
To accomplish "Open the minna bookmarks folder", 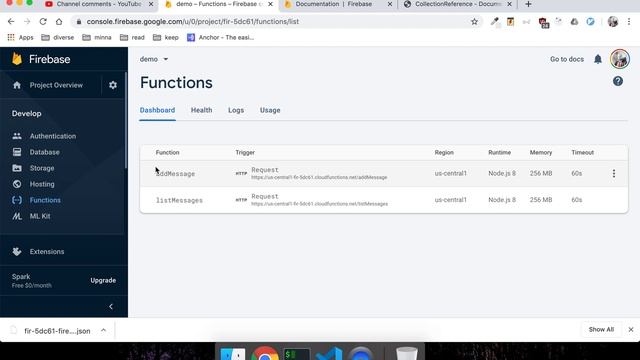I will (97, 38).
